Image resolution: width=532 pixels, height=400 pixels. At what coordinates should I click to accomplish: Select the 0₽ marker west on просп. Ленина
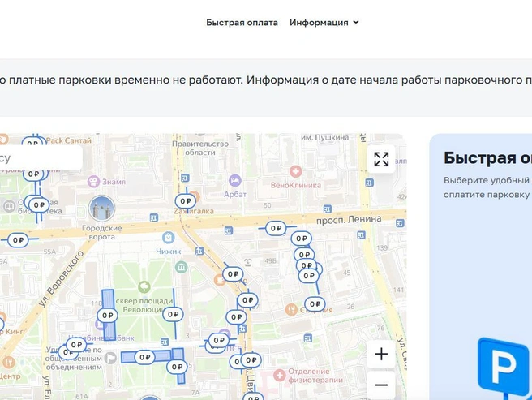[18, 240]
